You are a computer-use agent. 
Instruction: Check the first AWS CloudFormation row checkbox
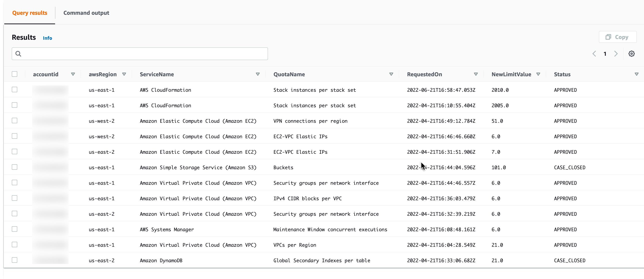(15, 89)
